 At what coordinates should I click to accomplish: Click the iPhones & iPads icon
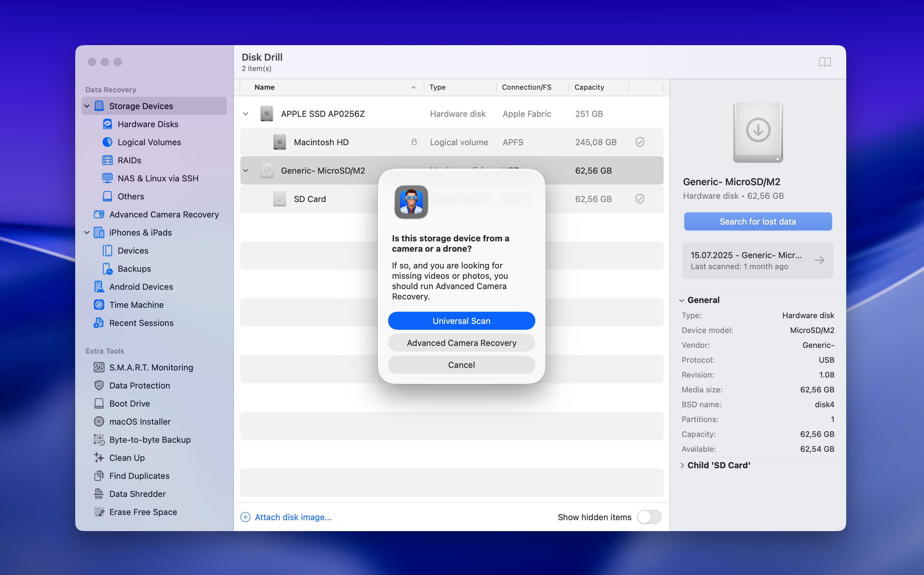[x=99, y=232]
